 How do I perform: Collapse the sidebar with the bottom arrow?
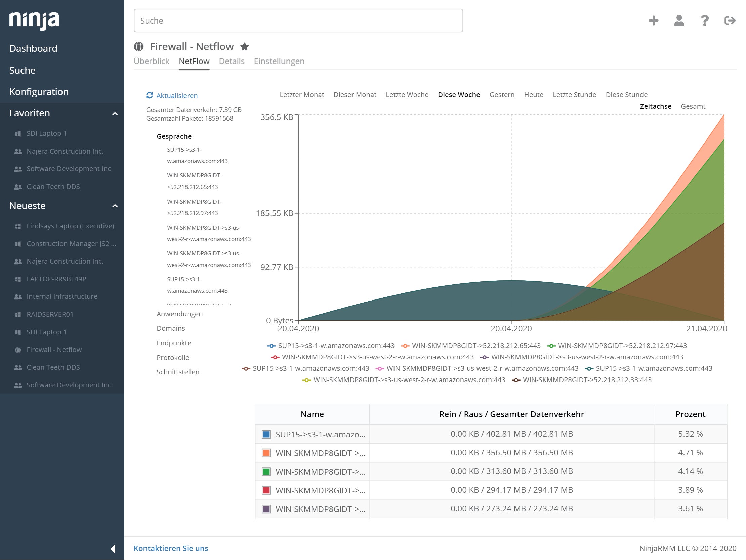pyautogui.click(x=113, y=549)
